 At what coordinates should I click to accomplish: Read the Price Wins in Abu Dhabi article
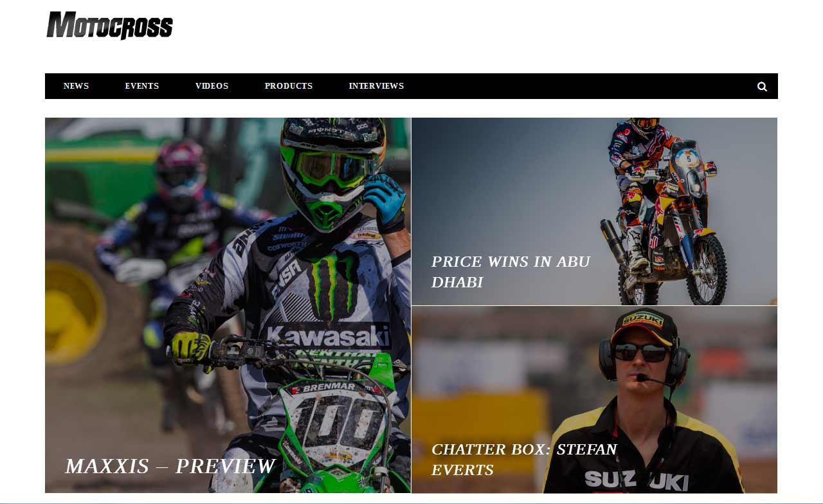pos(511,272)
